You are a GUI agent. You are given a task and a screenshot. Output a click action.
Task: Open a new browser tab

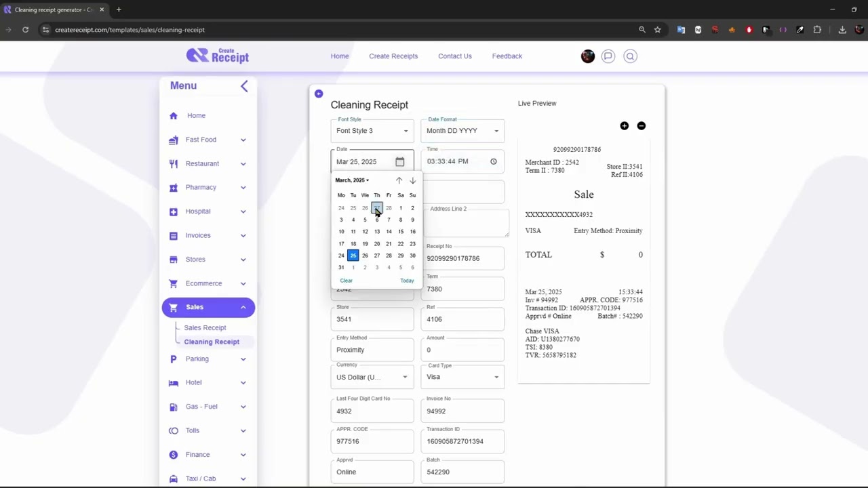pyautogui.click(x=119, y=9)
